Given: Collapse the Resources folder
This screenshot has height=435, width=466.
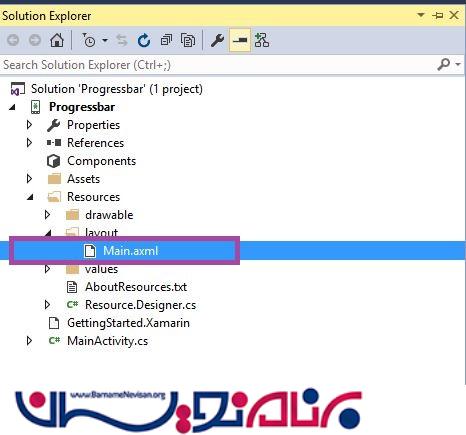Looking at the screenshot, I should pos(30,197).
